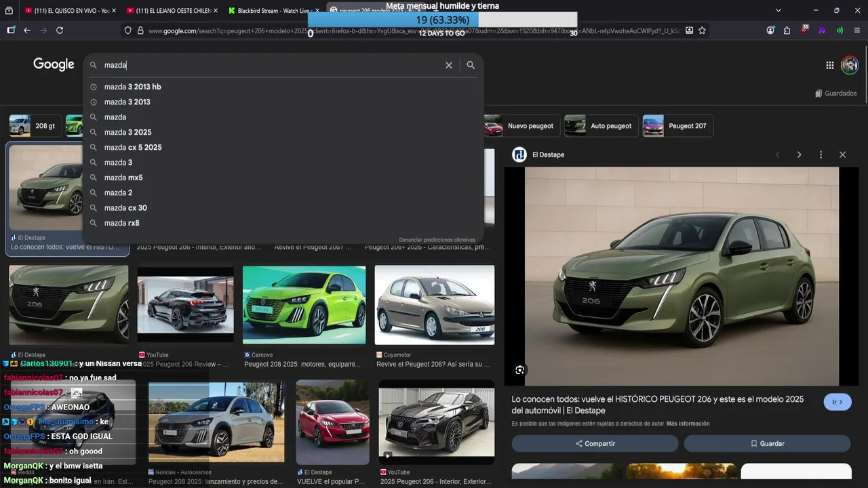Toggle the browser sidebar icon

click(11, 30)
